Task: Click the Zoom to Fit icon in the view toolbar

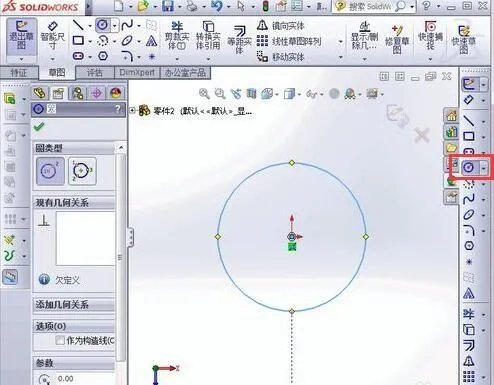Action: [x=204, y=94]
